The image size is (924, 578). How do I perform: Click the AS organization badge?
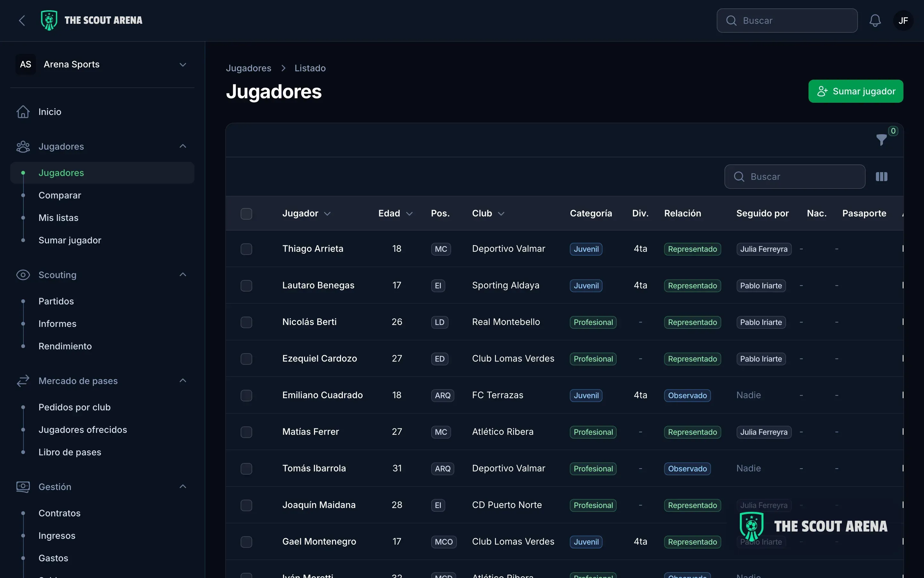click(x=26, y=64)
